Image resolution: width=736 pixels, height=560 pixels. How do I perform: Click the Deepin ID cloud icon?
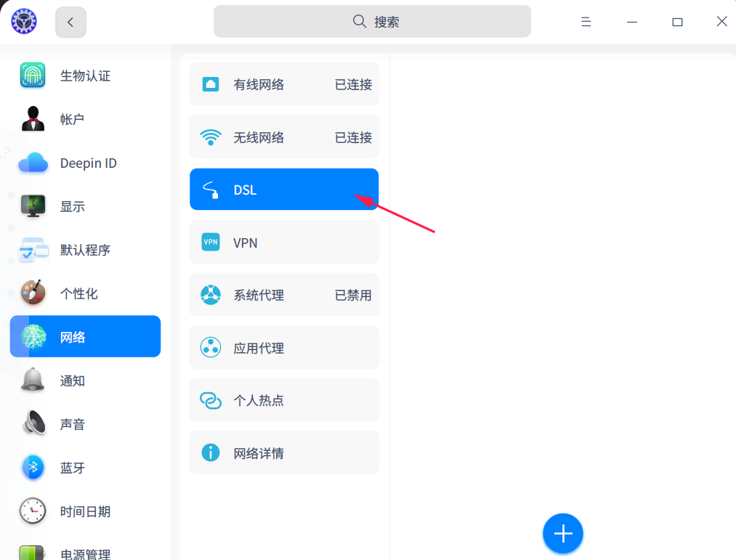coord(33,163)
